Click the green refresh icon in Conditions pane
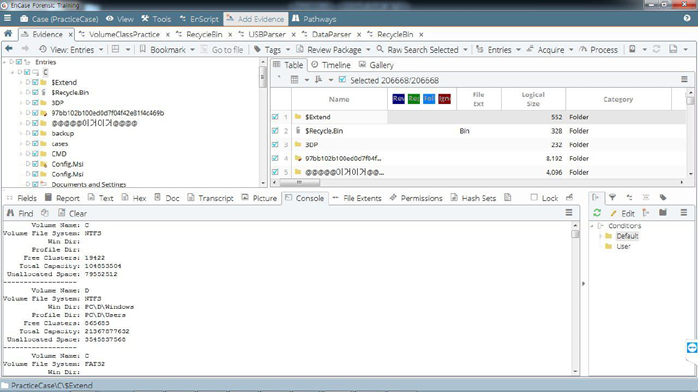698x392 pixels. pos(597,213)
